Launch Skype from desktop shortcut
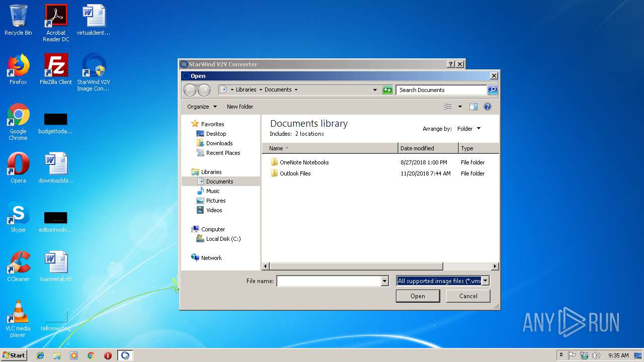 (18, 217)
